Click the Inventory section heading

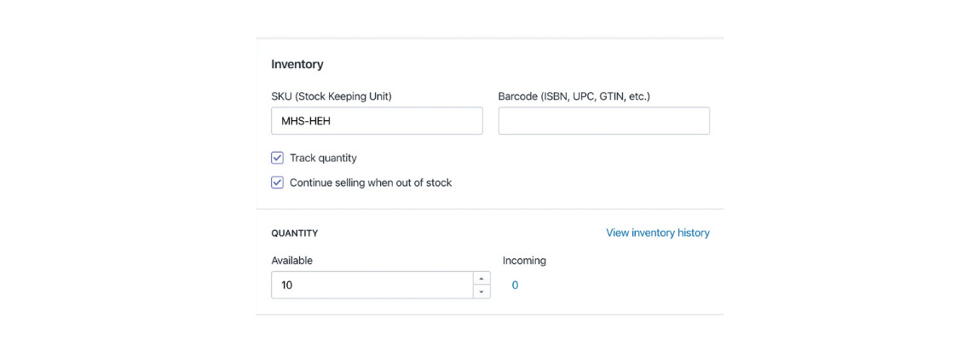point(297,64)
